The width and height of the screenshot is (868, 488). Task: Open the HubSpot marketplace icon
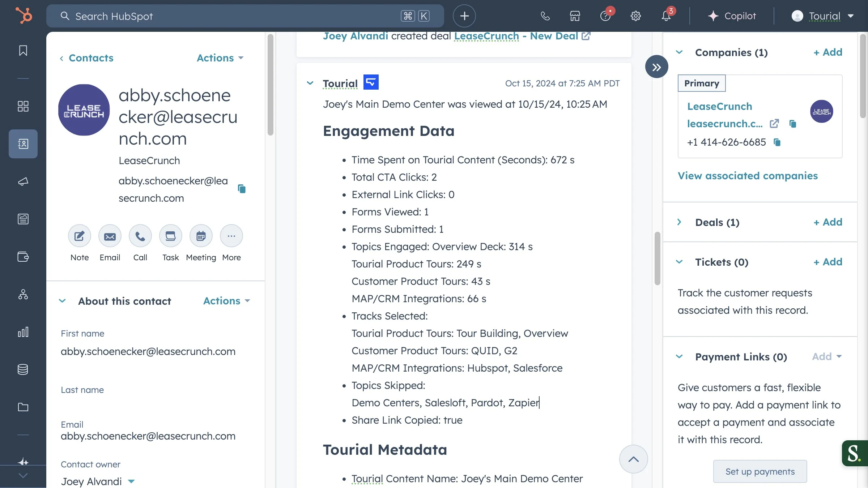click(575, 16)
